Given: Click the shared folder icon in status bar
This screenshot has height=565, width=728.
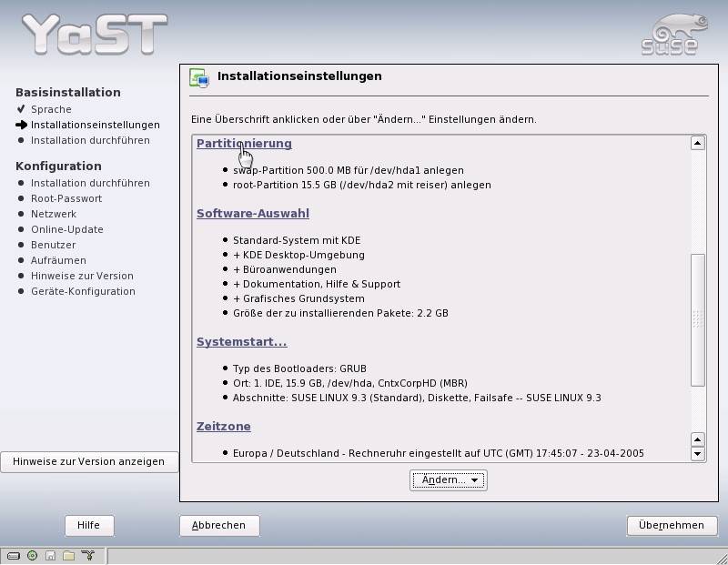Looking at the screenshot, I should point(69,556).
